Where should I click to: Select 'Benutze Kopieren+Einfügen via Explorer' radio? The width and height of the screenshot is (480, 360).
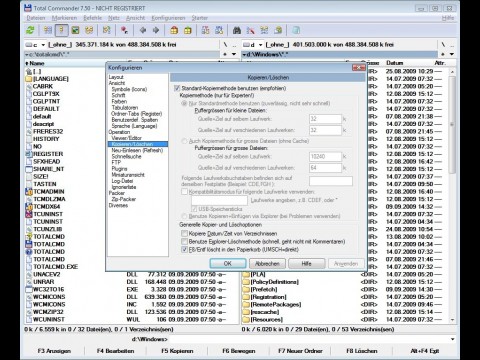(184, 216)
